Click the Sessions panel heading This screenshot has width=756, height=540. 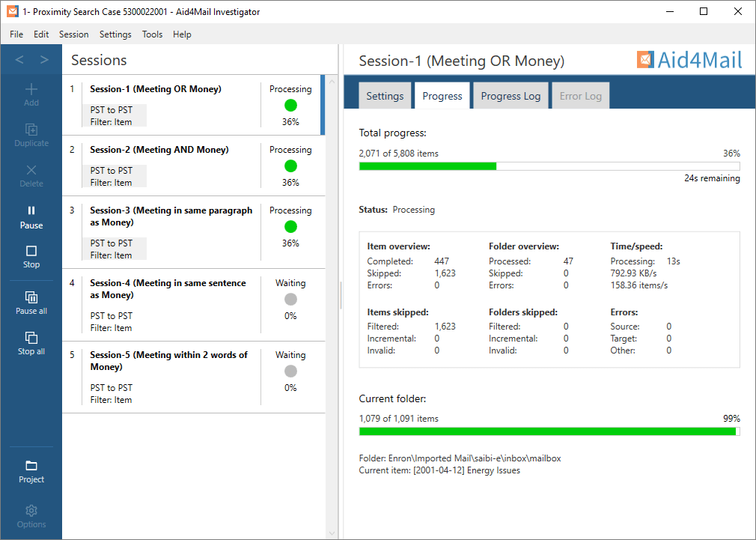pyautogui.click(x=99, y=60)
